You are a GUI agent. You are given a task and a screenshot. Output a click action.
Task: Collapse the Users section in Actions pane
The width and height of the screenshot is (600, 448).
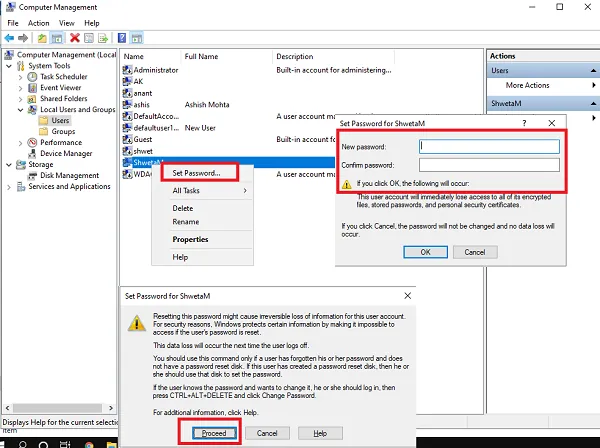(593, 70)
